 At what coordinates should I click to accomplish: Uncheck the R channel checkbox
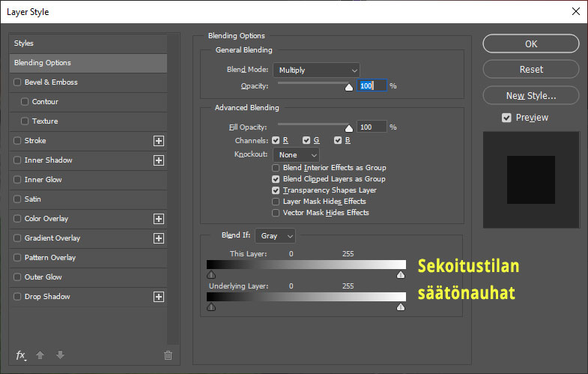click(276, 140)
